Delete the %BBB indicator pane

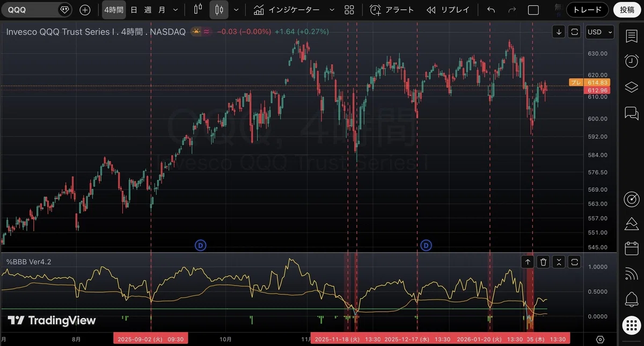tap(544, 262)
